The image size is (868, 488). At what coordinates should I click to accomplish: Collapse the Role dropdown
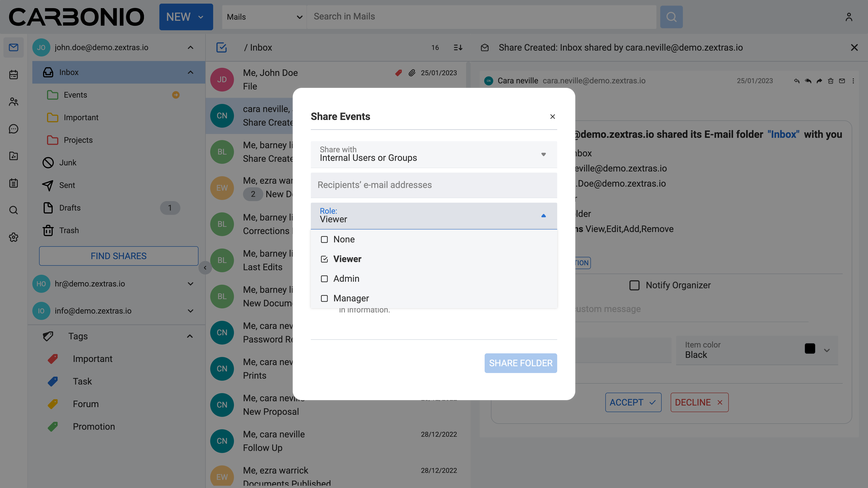coord(543,216)
